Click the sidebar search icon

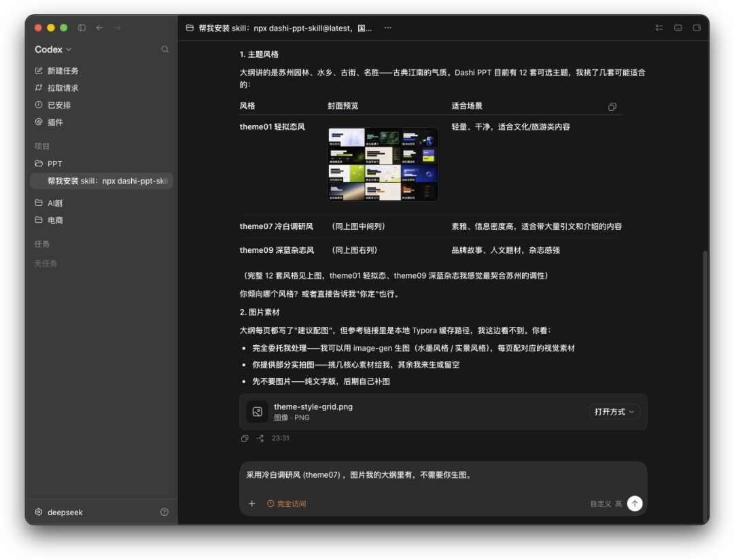(164, 49)
